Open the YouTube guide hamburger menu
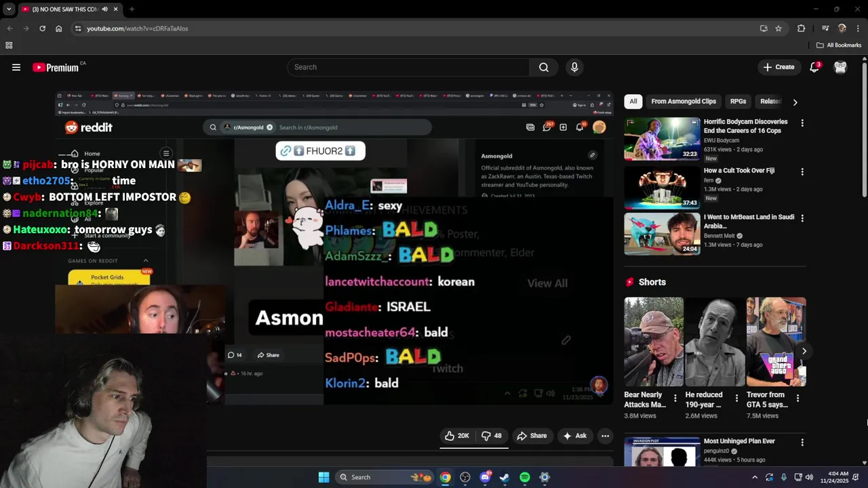868x488 pixels. 16,67
